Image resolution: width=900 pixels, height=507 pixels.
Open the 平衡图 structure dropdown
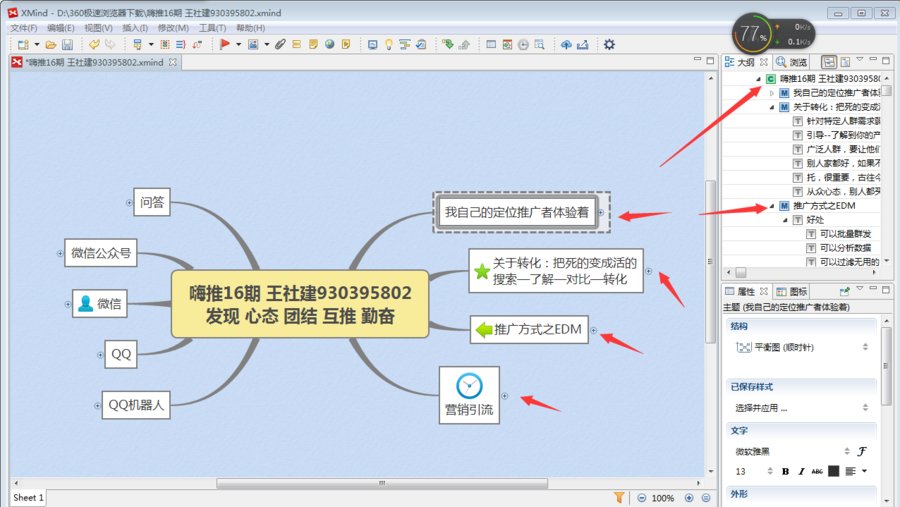[x=865, y=347]
